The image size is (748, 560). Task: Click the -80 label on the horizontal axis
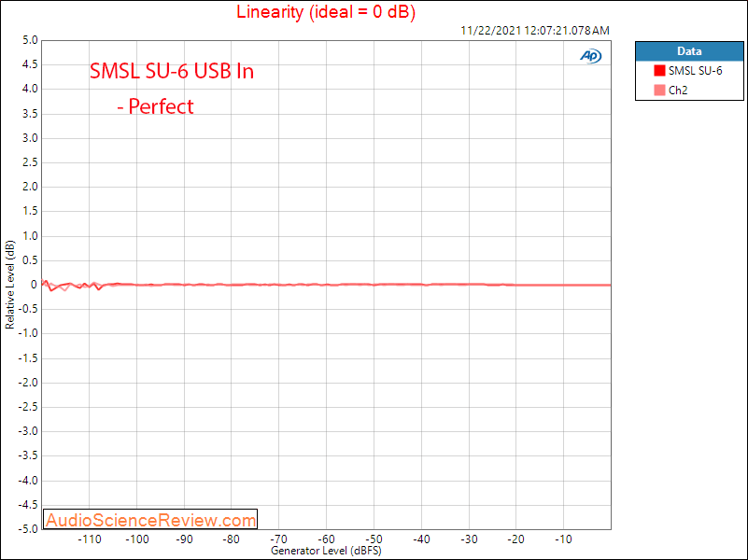point(231,539)
